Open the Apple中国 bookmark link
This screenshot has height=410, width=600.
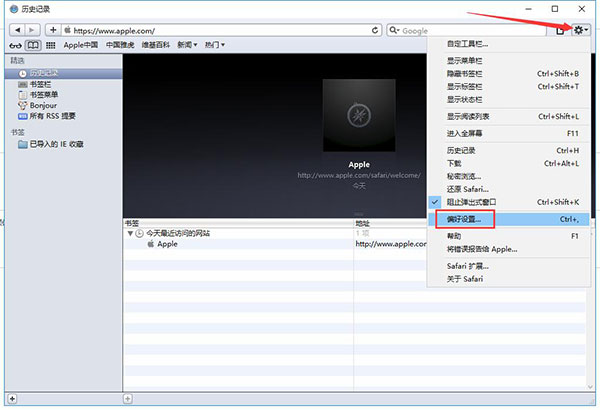point(81,45)
